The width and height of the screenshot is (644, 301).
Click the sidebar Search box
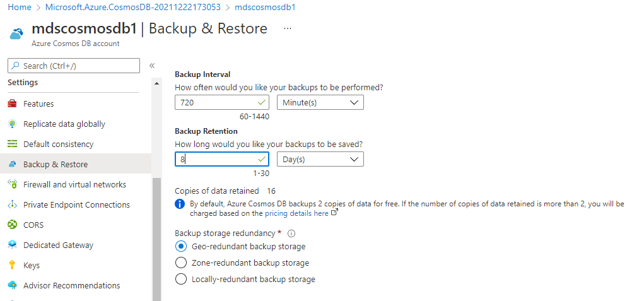(x=74, y=66)
